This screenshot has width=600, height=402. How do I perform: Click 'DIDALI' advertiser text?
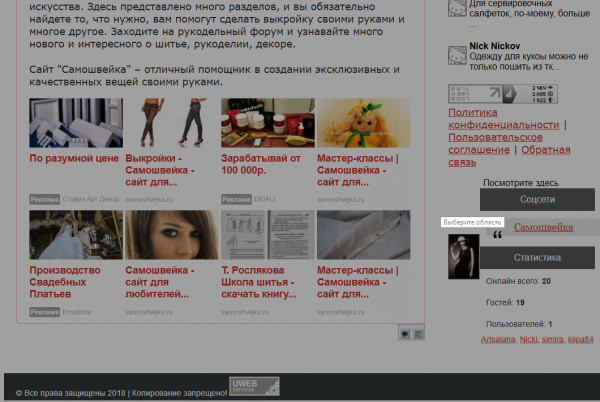(265, 199)
